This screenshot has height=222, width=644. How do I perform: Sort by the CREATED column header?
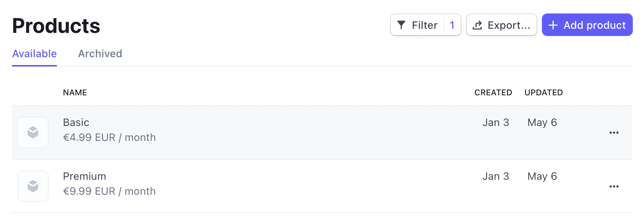pos(493,93)
